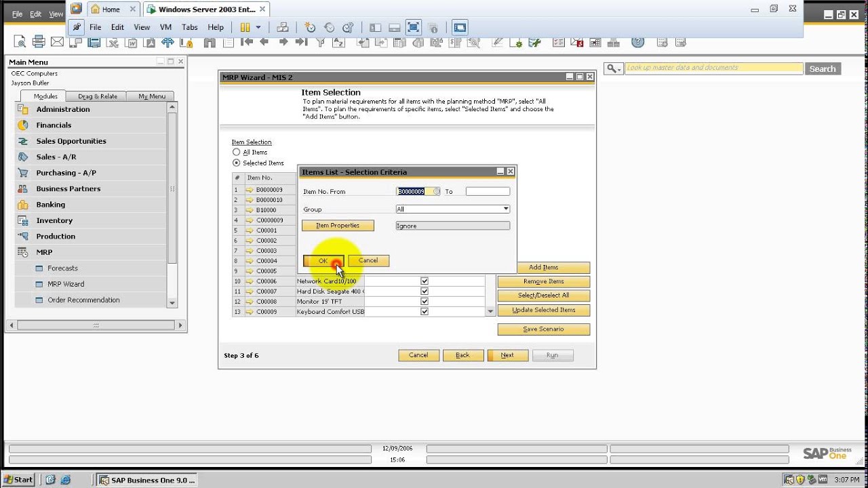Open dropdown next to search magnifier
Viewport: 868px width, 488px height.
click(619, 68)
